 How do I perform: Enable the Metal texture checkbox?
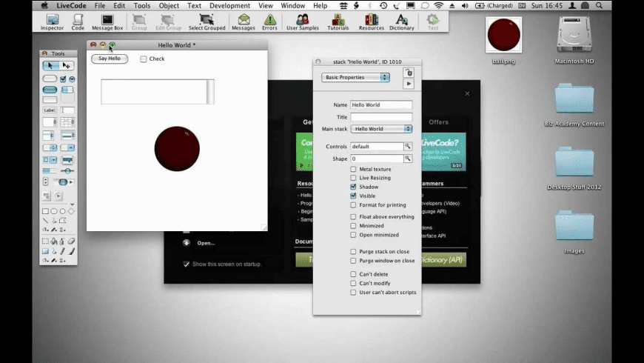point(353,169)
